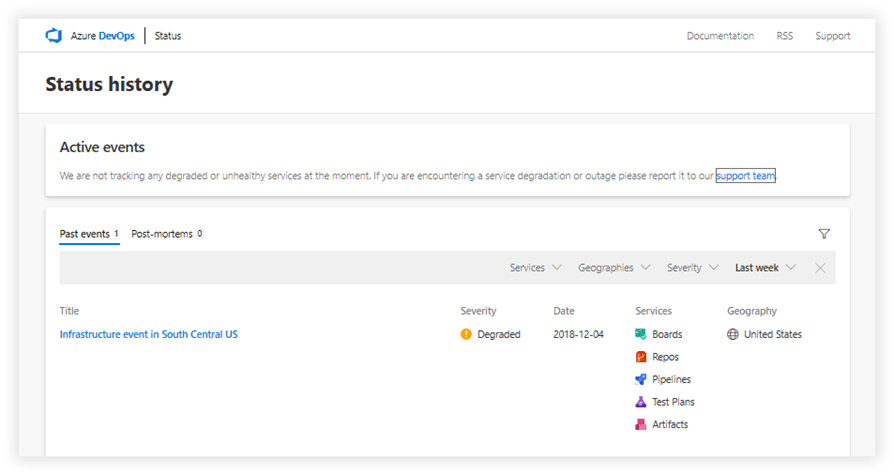Clear filters with the X button
Screen dimensions: 894x475
(820, 268)
